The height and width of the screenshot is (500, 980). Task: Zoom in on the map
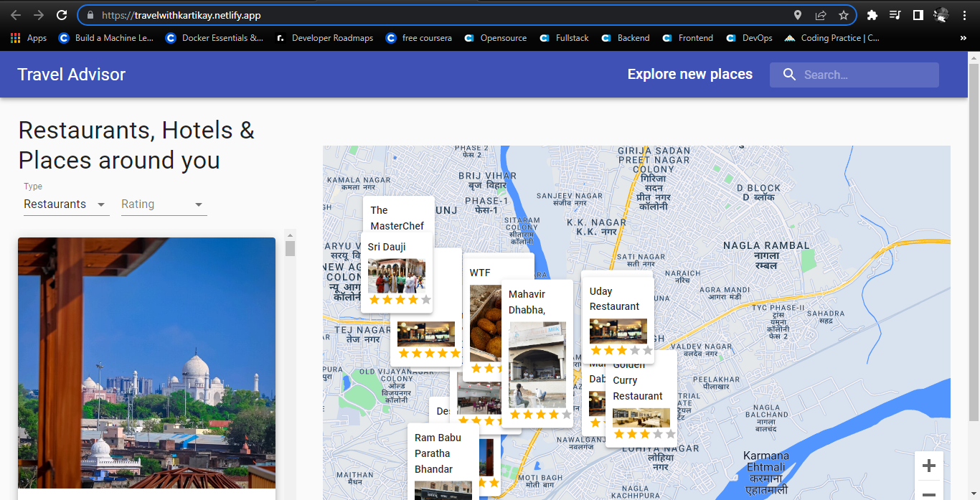click(x=929, y=466)
